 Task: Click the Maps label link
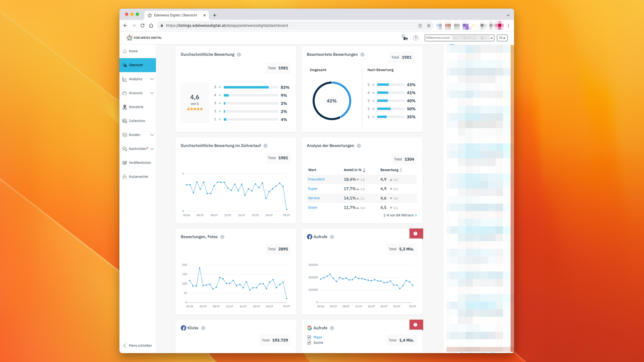[x=318, y=337]
